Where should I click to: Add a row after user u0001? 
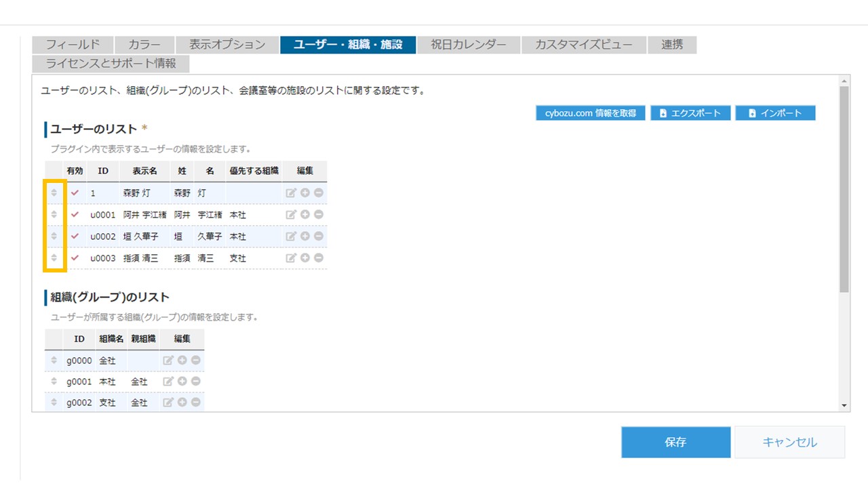click(304, 215)
